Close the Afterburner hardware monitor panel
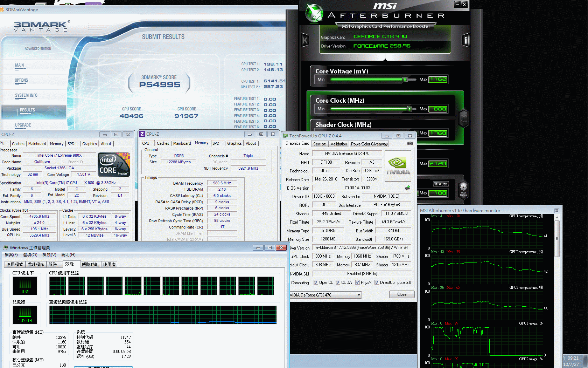 [556, 210]
